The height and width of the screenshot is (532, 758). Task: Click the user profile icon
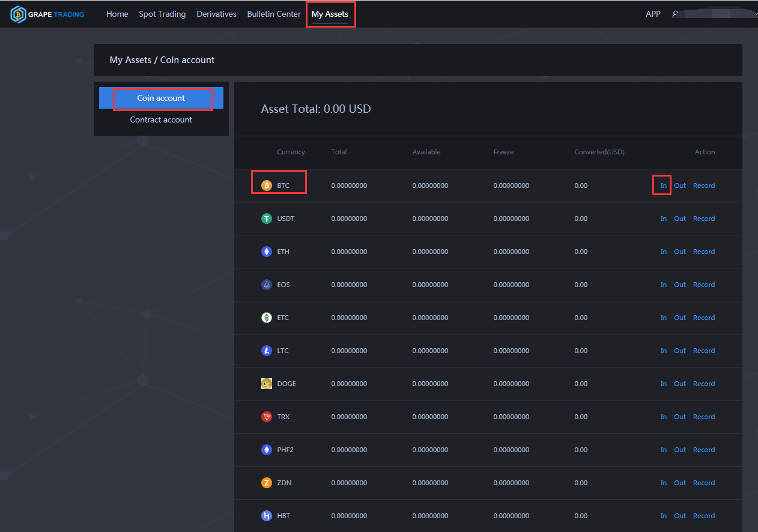coord(676,14)
